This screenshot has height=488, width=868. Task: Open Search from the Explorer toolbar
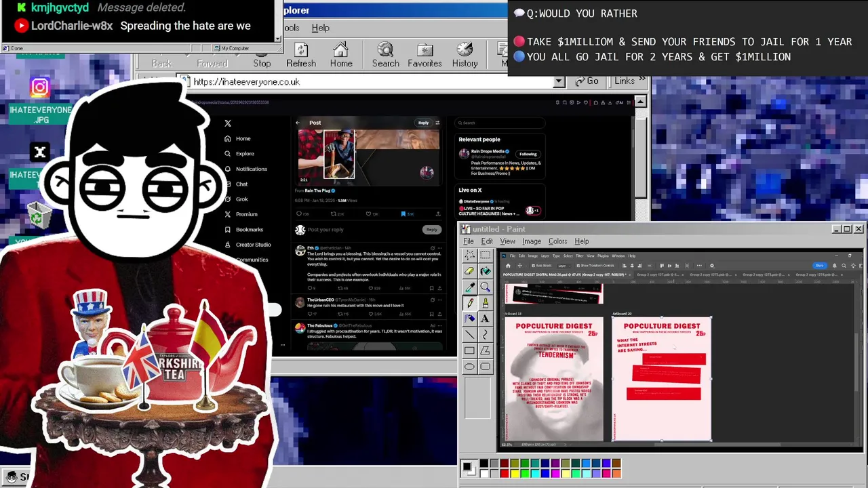(x=385, y=55)
